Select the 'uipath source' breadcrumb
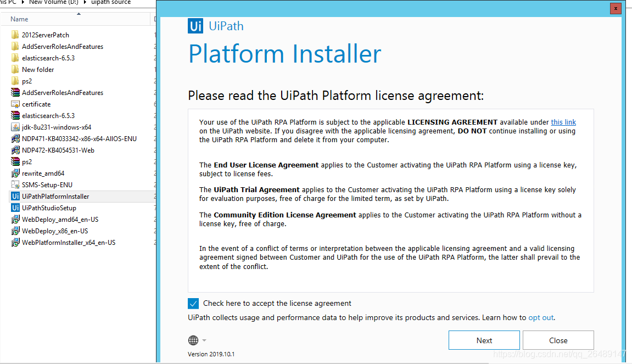Screen dimensions: 632x364 [x=111, y=2]
